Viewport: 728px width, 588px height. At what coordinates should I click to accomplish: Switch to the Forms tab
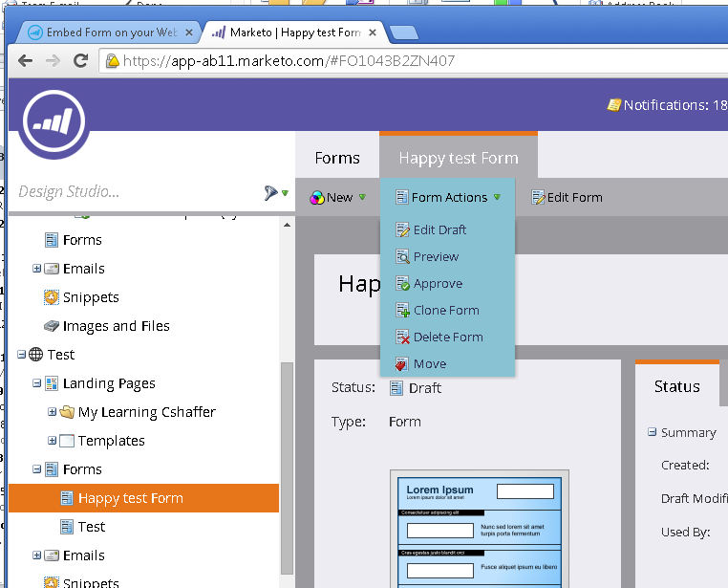[337, 159]
